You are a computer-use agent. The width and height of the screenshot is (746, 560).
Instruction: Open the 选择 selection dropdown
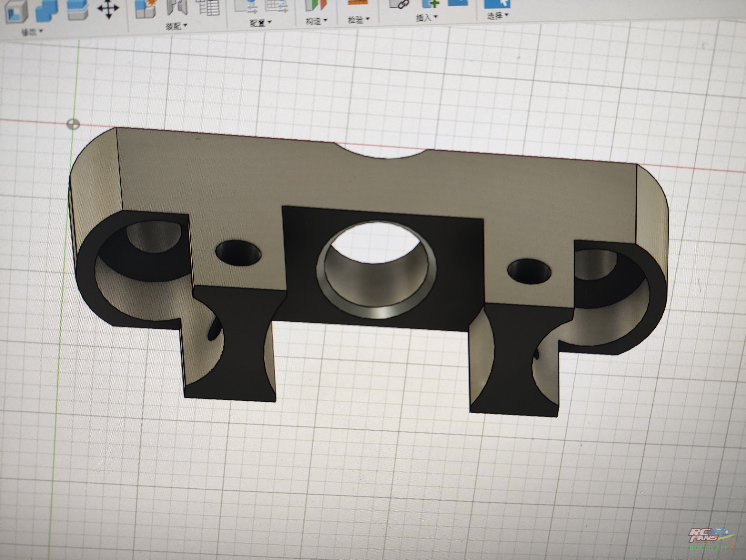[x=498, y=15]
